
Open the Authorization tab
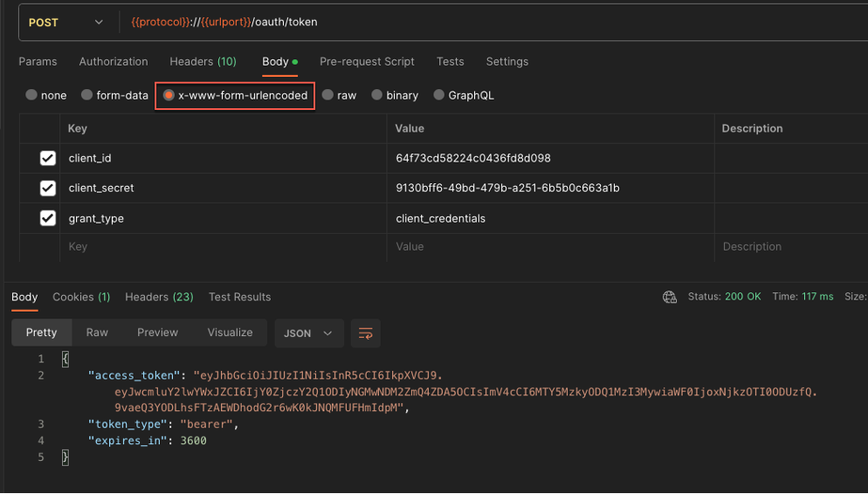coord(114,61)
